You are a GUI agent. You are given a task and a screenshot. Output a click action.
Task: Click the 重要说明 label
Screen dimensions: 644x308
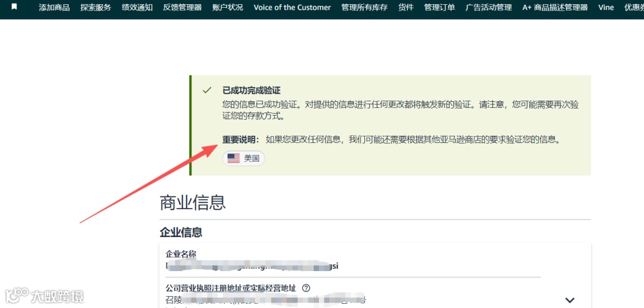pyautogui.click(x=241, y=140)
